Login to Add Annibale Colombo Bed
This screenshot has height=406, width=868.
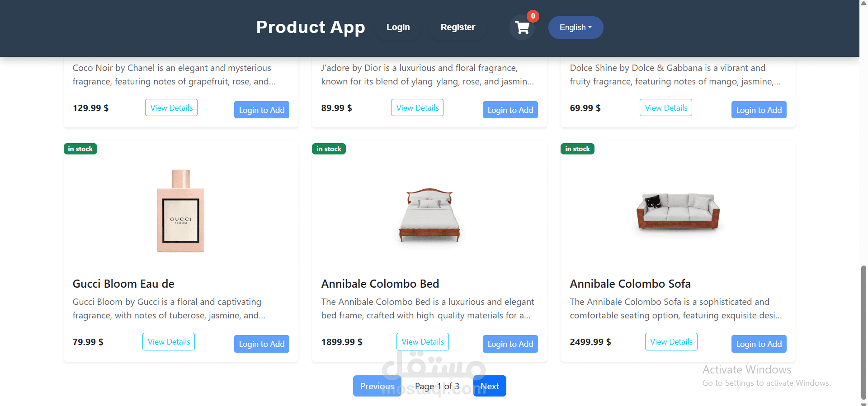pyautogui.click(x=510, y=344)
